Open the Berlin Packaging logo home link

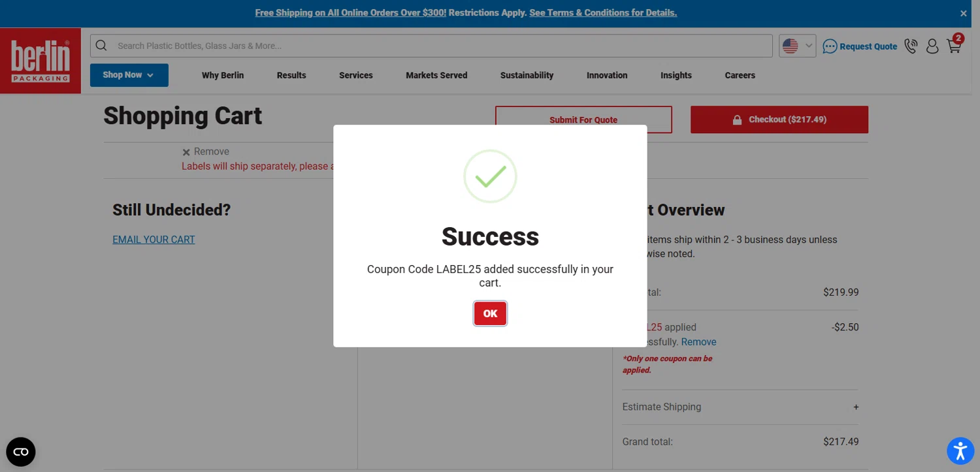tap(41, 61)
